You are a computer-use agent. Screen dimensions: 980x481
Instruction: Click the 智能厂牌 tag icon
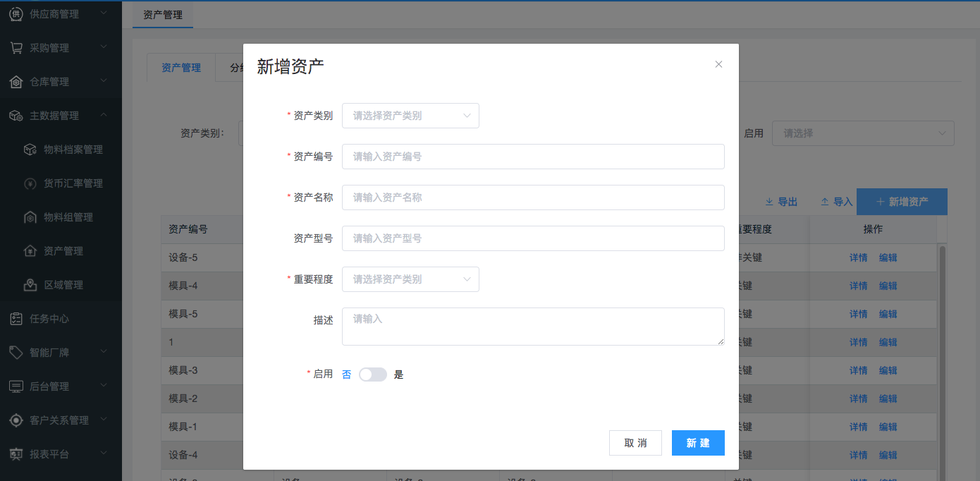tap(16, 353)
